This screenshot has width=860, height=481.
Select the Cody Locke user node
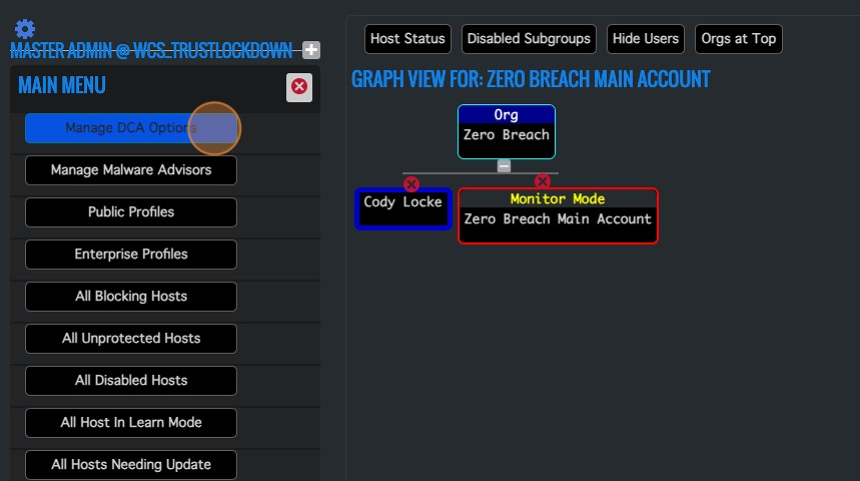click(403, 209)
